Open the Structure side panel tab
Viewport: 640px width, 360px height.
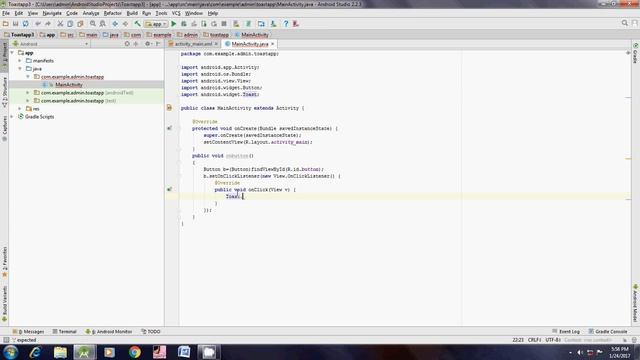coord(4,92)
